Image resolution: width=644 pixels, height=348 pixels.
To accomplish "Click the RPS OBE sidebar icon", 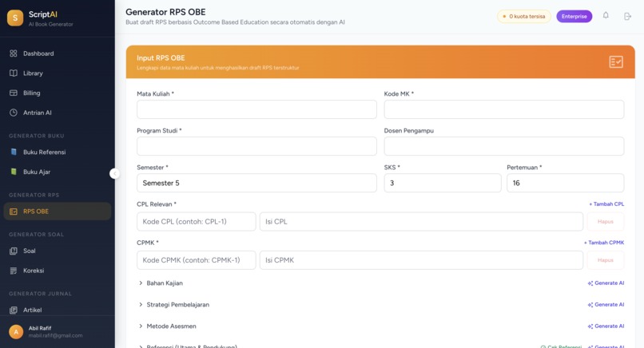I will pos(14,212).
